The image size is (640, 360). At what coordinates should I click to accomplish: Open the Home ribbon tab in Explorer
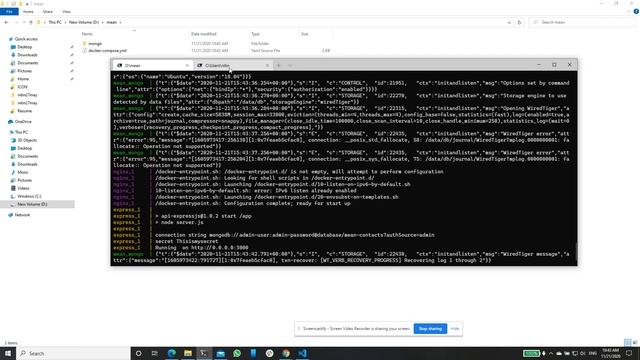28,11
